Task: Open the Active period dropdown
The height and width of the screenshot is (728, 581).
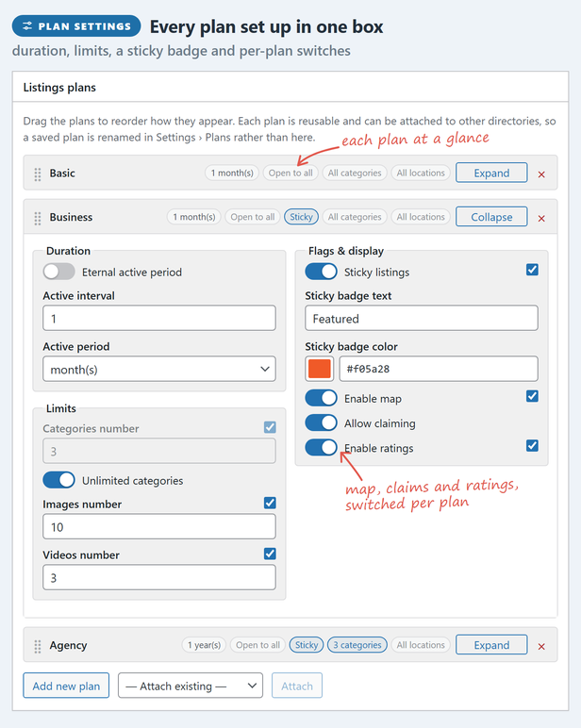Action: click(159, 369)
